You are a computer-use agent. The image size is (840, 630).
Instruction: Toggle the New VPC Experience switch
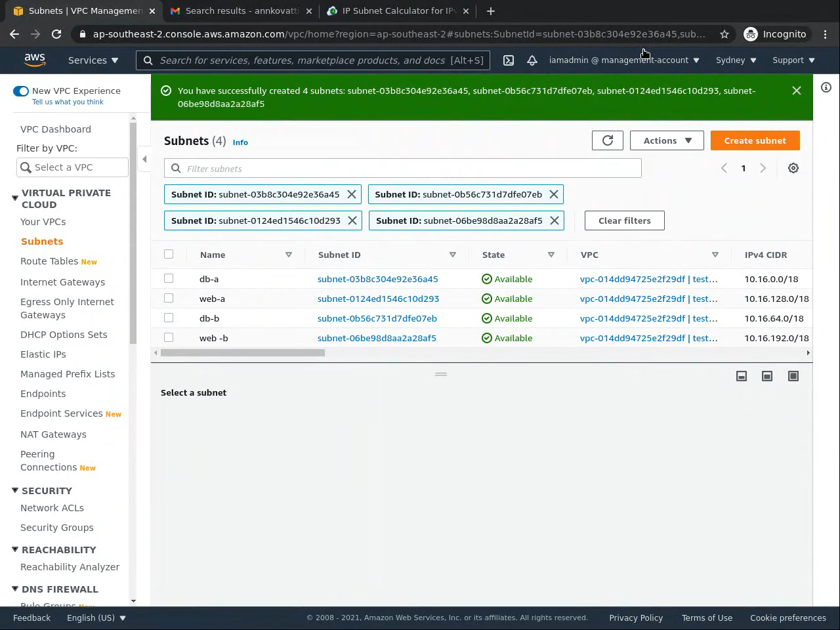pos(21,91)
